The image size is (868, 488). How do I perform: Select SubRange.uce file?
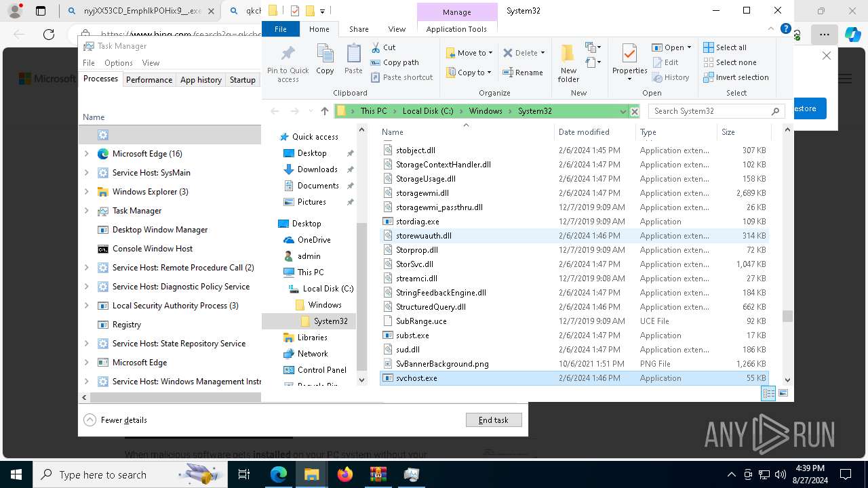[x=574, y=321]
